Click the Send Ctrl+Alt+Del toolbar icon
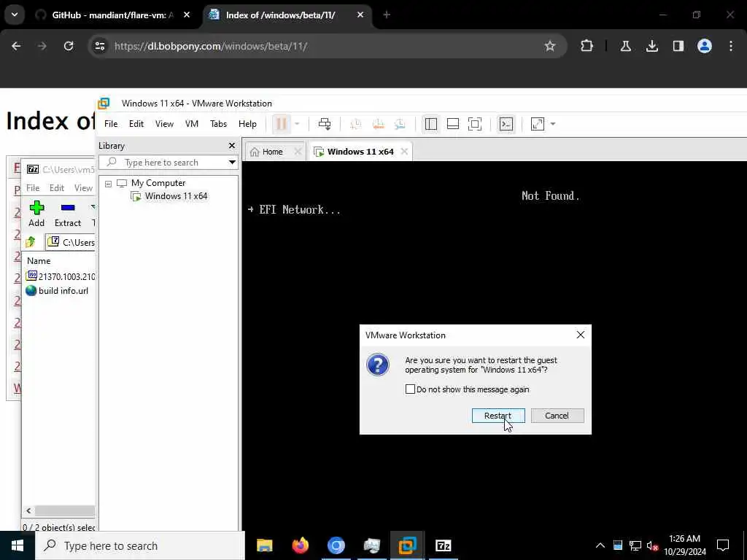This screenshot has height=560, width=747. coord(325,124)
